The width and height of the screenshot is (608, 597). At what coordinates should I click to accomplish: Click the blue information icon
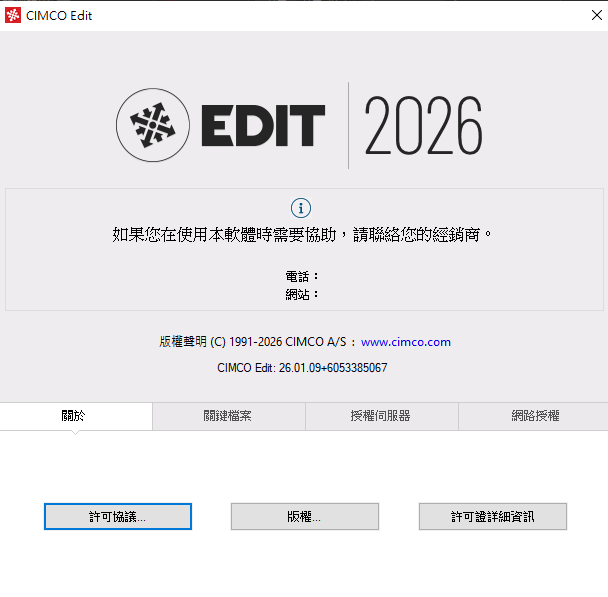click(x=301, y=208)
